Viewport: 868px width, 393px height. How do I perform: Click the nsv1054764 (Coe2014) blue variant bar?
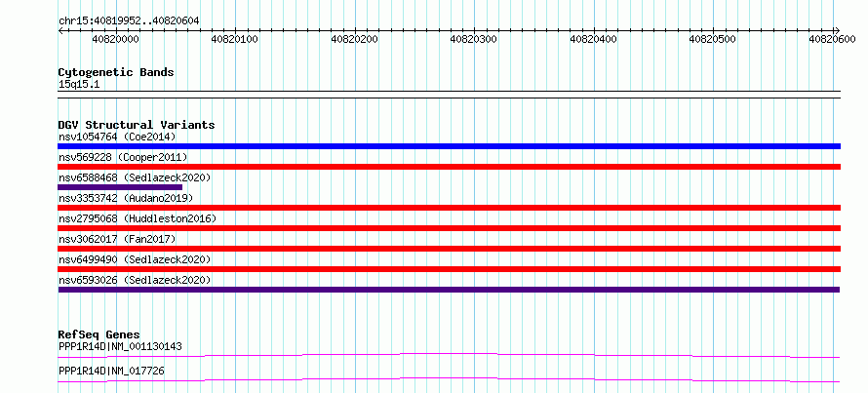(449, 146)
